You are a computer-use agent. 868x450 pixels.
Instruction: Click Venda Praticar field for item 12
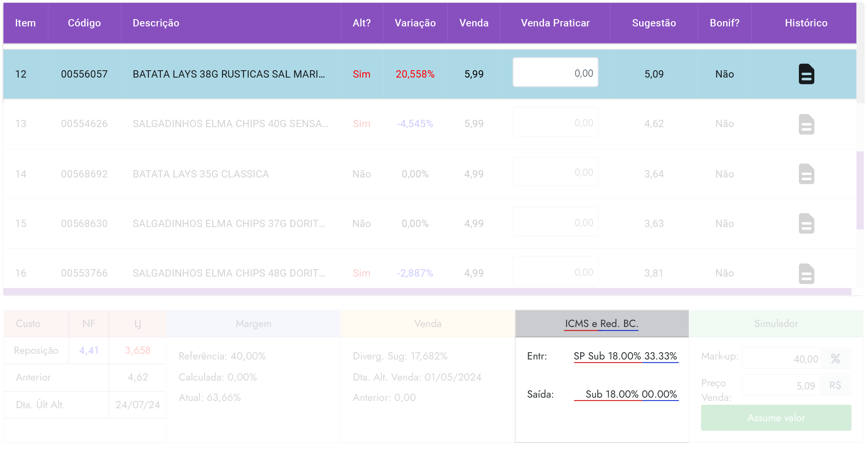pyautogui.click(x=555, y=73)
